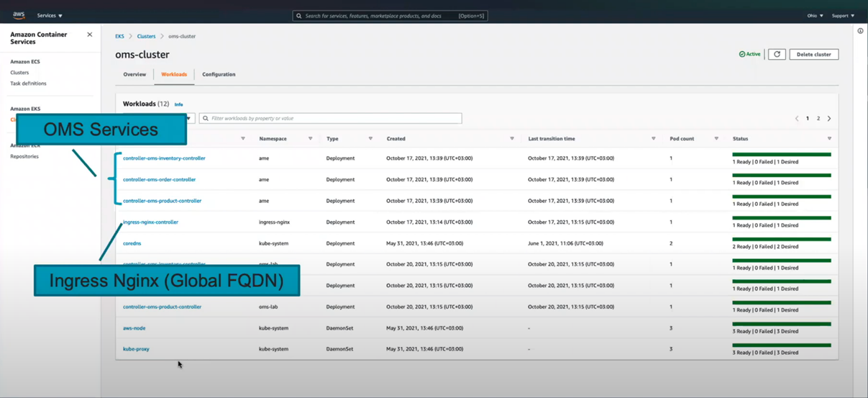Open Task definitions in sidebar

[x=28, y=83]
